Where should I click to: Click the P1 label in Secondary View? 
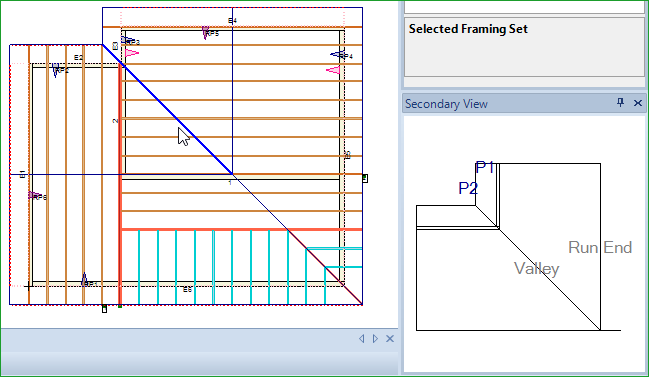pos(484,168)
